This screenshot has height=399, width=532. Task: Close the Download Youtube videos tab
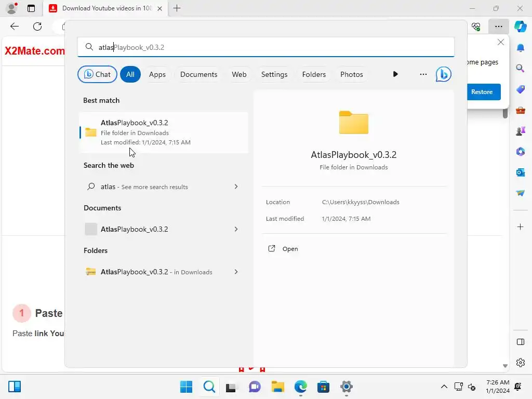159,8
